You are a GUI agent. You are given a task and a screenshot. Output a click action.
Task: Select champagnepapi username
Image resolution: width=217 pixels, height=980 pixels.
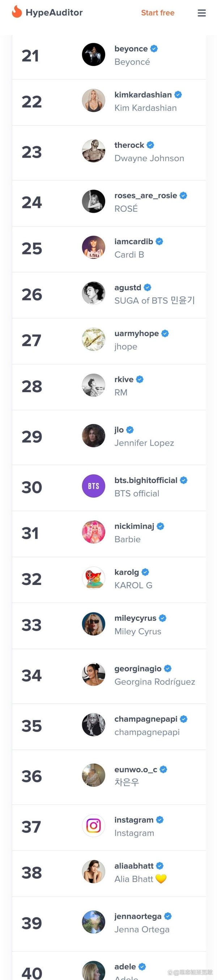click(x=146, y=719)
